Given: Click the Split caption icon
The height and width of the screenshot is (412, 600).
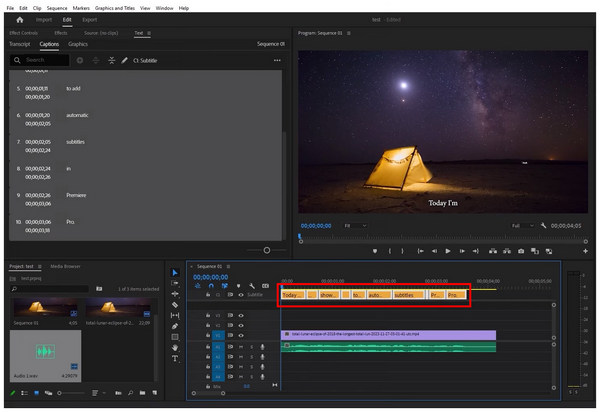Looking at the screenshot, I should click(96, 60).
